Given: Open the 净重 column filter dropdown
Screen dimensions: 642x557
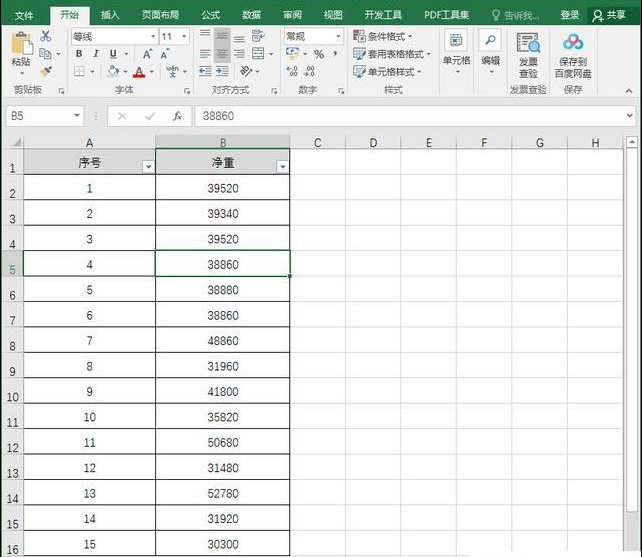Looking at the screenshot, I should (282, 166).
